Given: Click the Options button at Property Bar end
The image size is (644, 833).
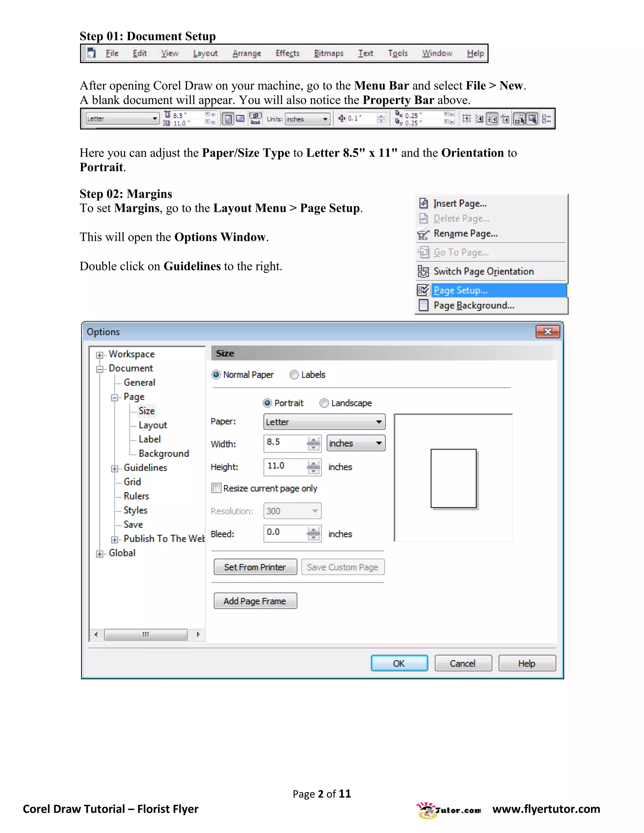Looking at the screenshot, I should (546, 119).
